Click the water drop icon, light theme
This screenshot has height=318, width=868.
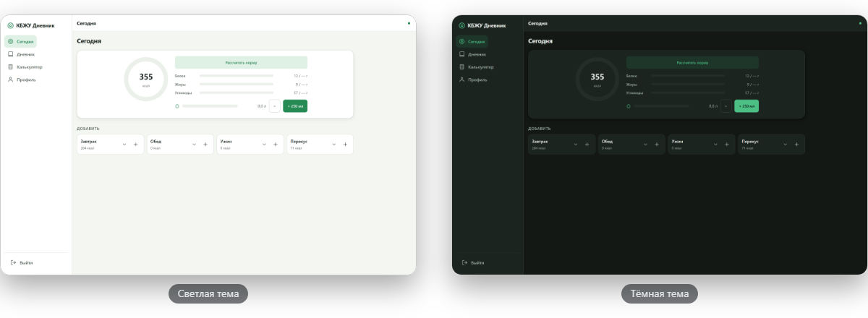[x=177, y=106]
